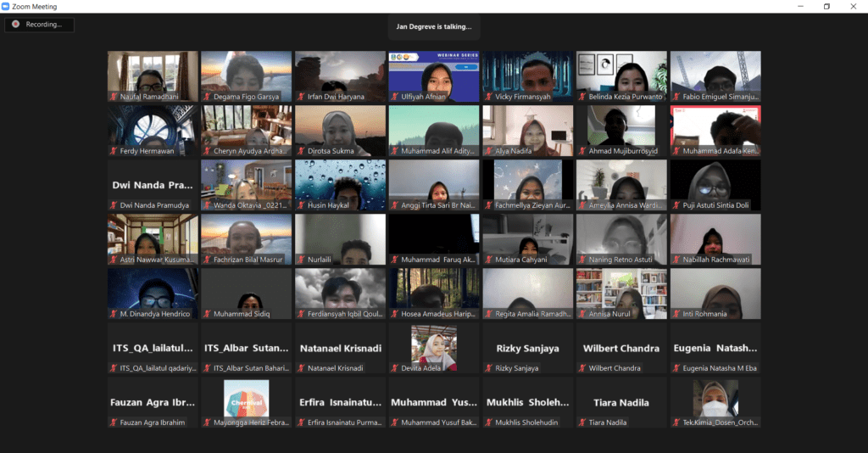Screen dimensions: 868x453
Task: Click muted mic icon beside Rizky Sanjaya
Action: pos(489,368)
